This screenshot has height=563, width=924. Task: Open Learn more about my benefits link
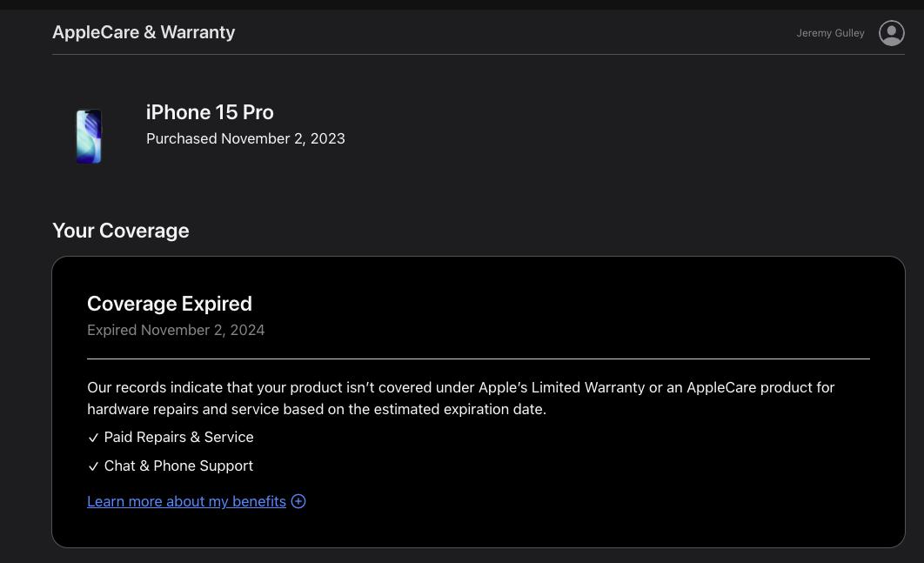[x=186, y=501]
